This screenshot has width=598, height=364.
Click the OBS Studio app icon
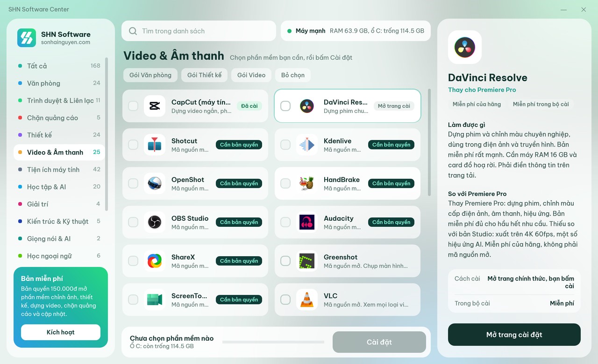pos(155,222)
